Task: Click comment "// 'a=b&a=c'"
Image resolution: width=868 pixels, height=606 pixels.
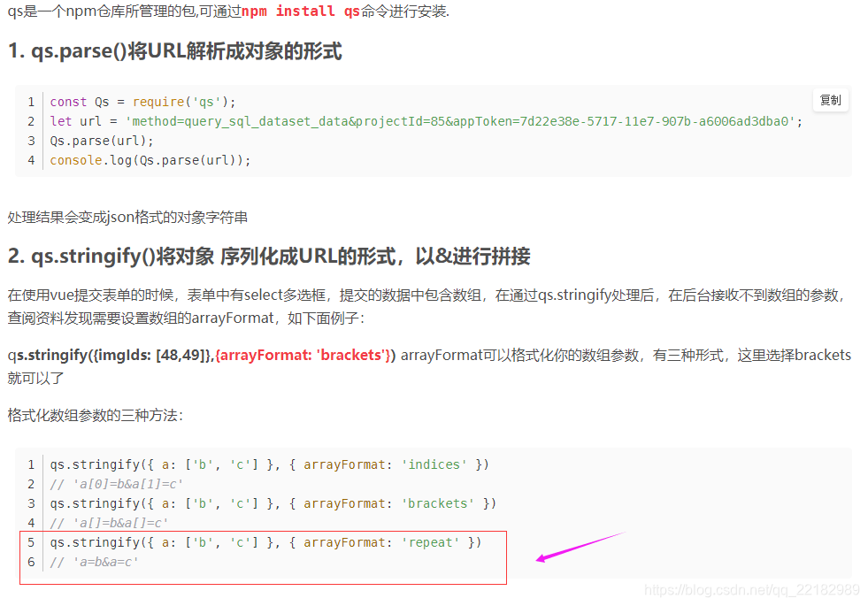Action: point(94,563)
